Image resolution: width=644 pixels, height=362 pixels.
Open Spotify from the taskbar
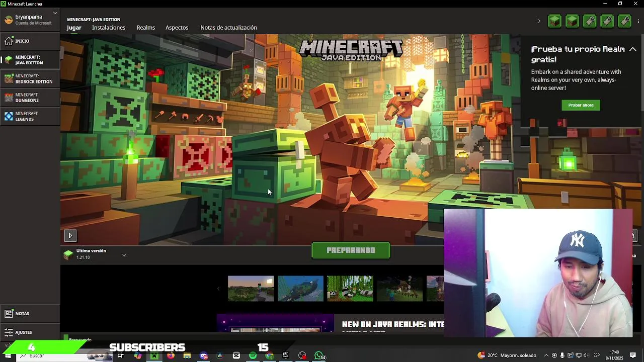[x=253, y=356]
